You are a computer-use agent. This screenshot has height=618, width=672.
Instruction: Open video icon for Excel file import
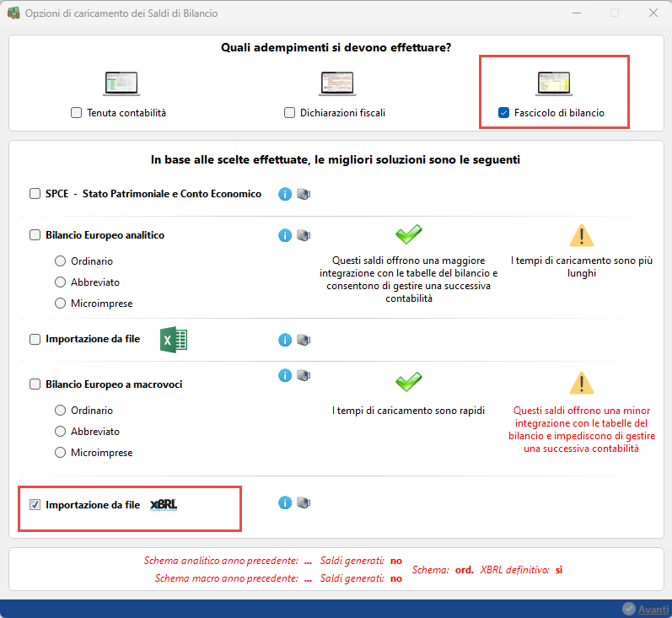(x=304, y=340)
